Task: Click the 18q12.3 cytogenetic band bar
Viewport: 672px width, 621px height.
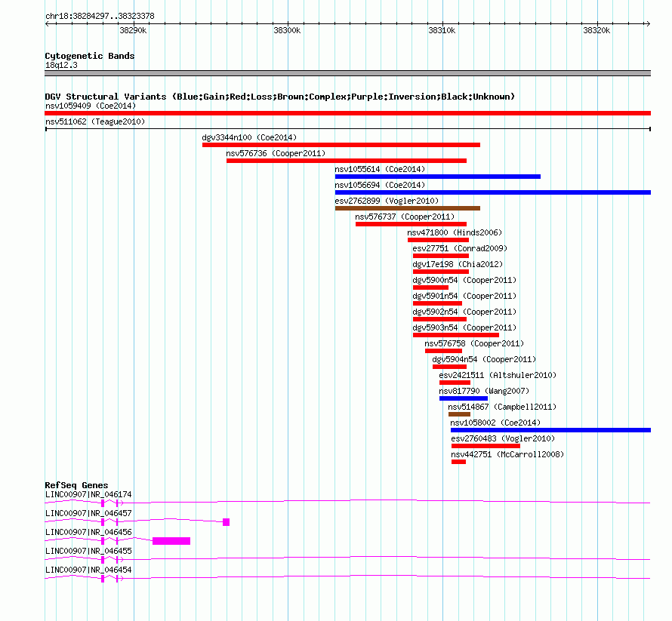Action: (x=347, y=73)
